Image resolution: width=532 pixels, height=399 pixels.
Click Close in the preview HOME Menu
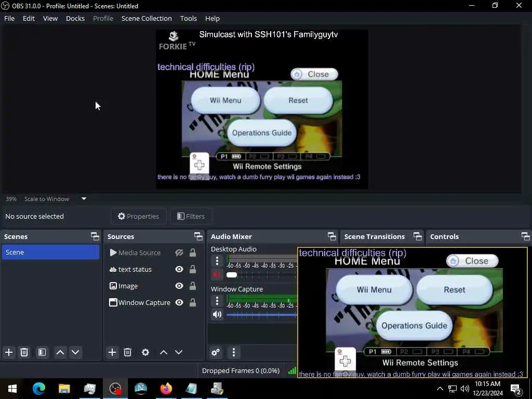click(x=314, y=74)
